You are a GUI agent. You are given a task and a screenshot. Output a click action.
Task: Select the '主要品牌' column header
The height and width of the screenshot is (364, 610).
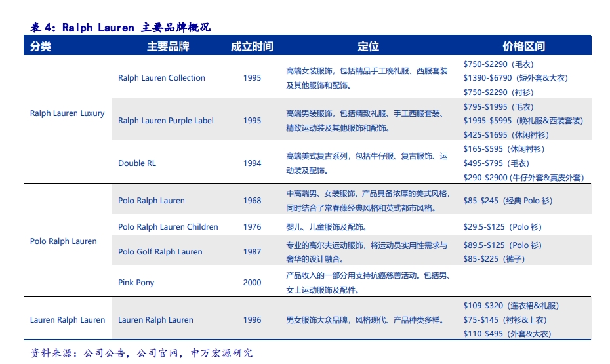pos(168,47)
